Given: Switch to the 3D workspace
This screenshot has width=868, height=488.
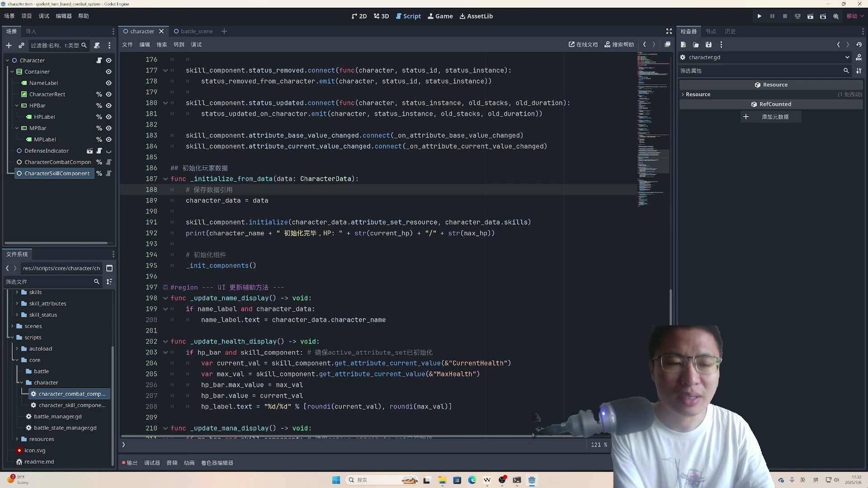Looking at the screenshot, I should 382,16.
